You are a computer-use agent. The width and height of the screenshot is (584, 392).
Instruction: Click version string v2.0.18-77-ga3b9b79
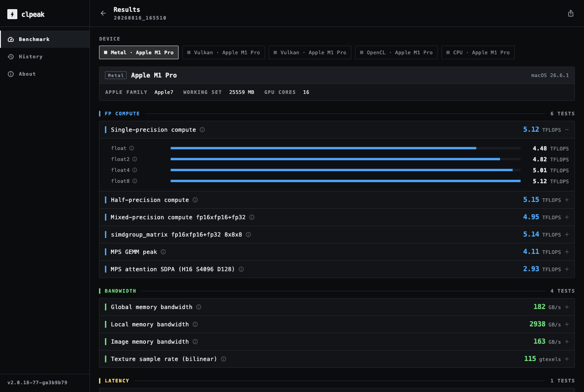37,383
